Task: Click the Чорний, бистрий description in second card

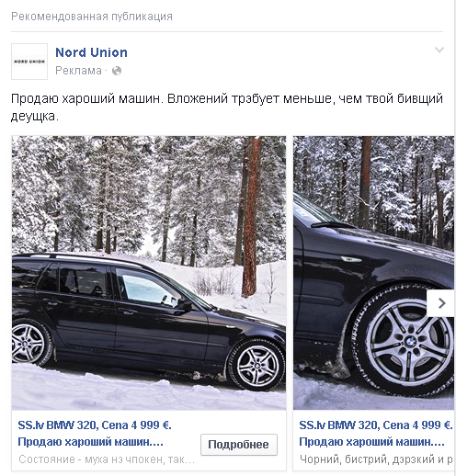Action: (376, 459)
